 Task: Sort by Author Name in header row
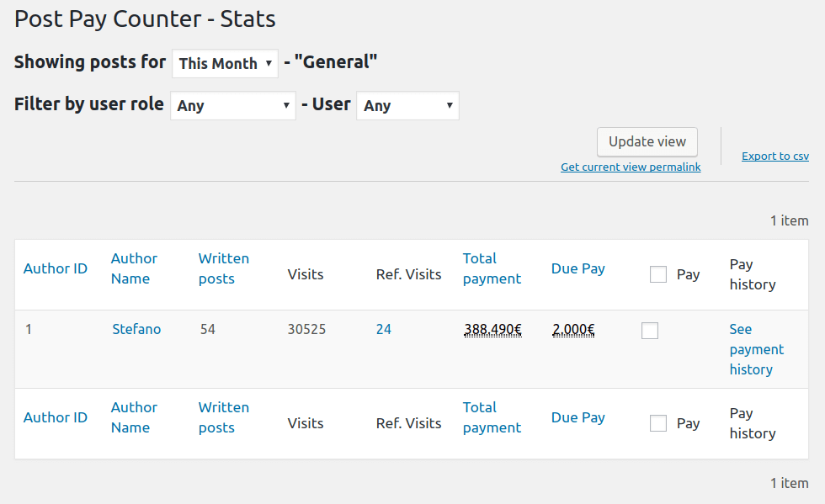point(134,268)
